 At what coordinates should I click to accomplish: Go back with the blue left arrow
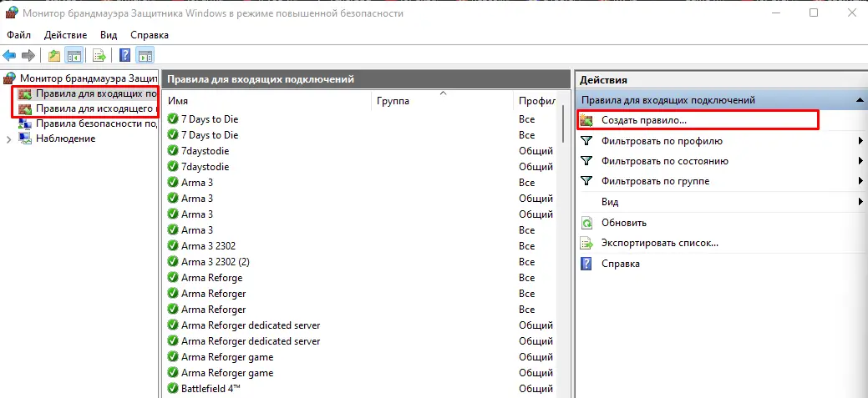point(9,55)
